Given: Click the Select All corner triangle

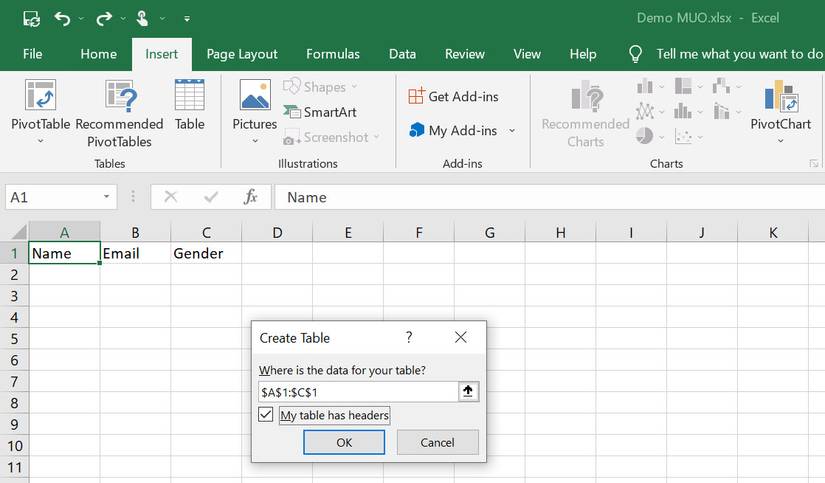Looking at the screenshot, I should (x=19, y=232).
